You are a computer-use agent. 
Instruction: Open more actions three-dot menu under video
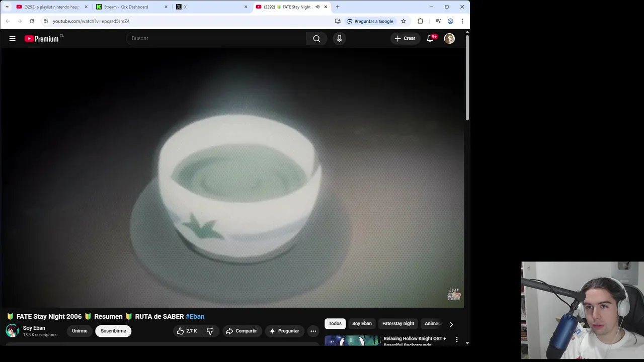tap(313, 331)
